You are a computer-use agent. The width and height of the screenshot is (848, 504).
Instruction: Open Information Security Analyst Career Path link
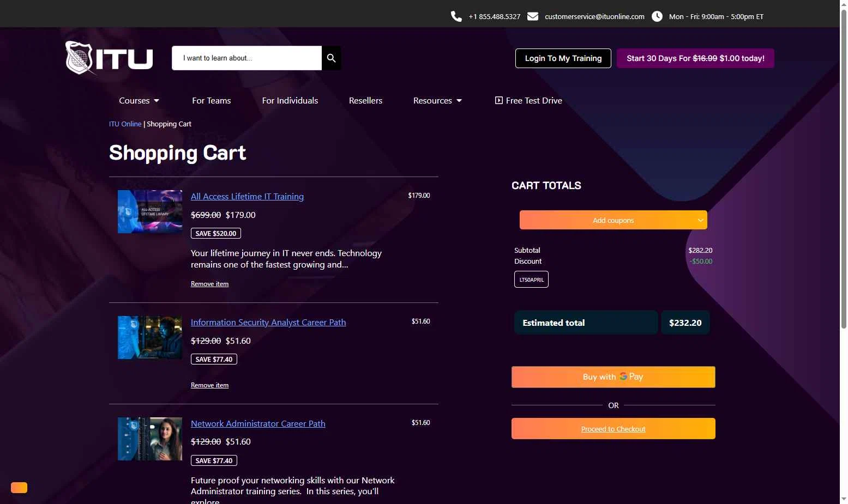click(268, 322)
